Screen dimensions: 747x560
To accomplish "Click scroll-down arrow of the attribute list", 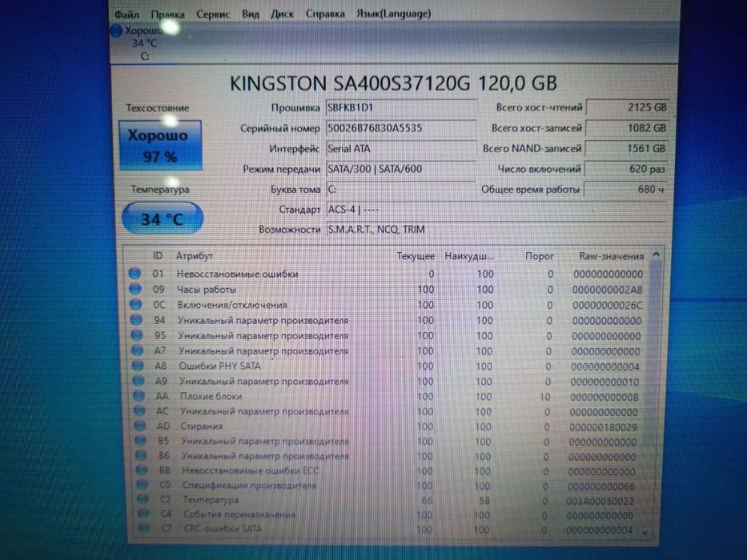I will coord(645,534).
